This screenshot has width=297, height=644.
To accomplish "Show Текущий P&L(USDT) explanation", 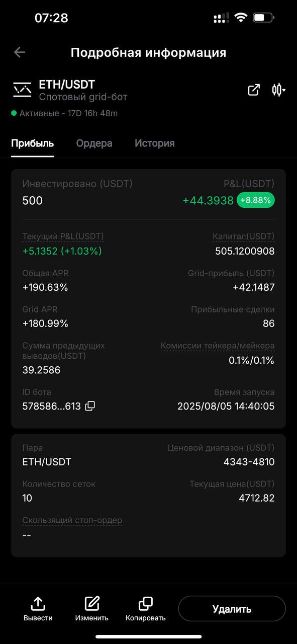I will [63, 236].
